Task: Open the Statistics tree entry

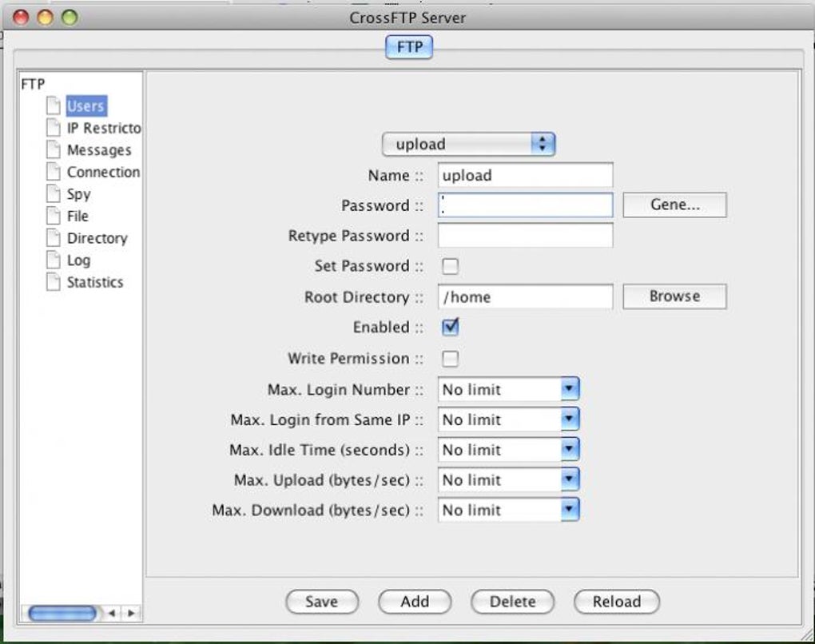Action: point(95,282)
